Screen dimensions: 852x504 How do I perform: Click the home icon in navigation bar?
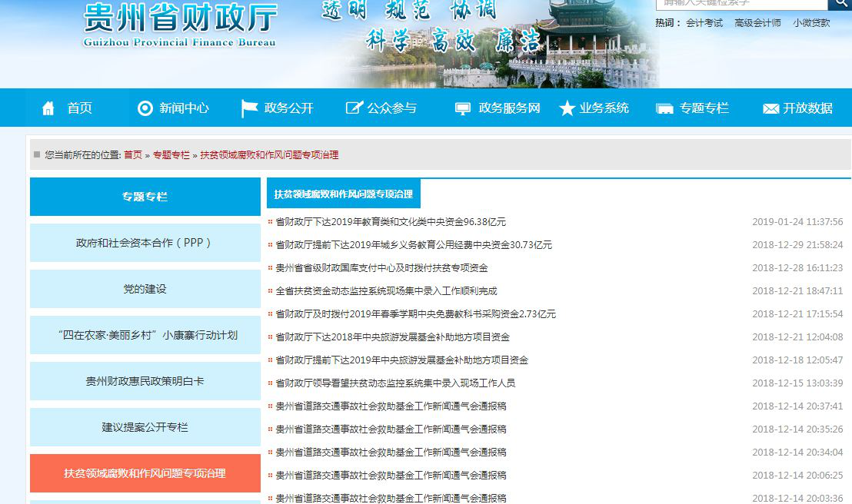pos(48,108)
